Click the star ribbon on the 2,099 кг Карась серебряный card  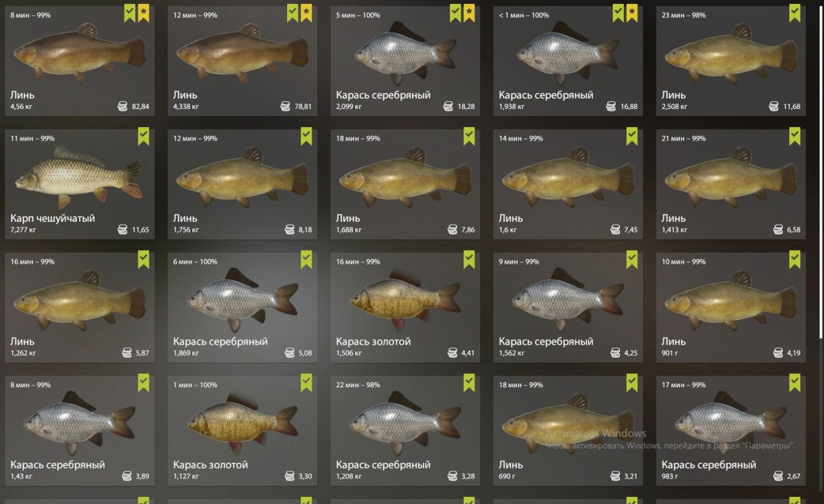[469, 12]
